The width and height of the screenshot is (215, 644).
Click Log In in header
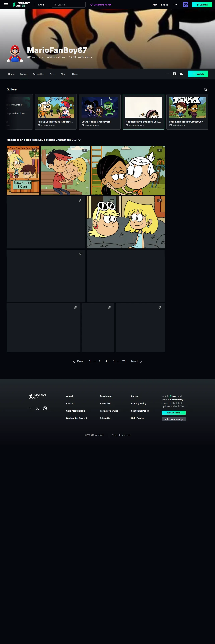(x=164, y=5)
